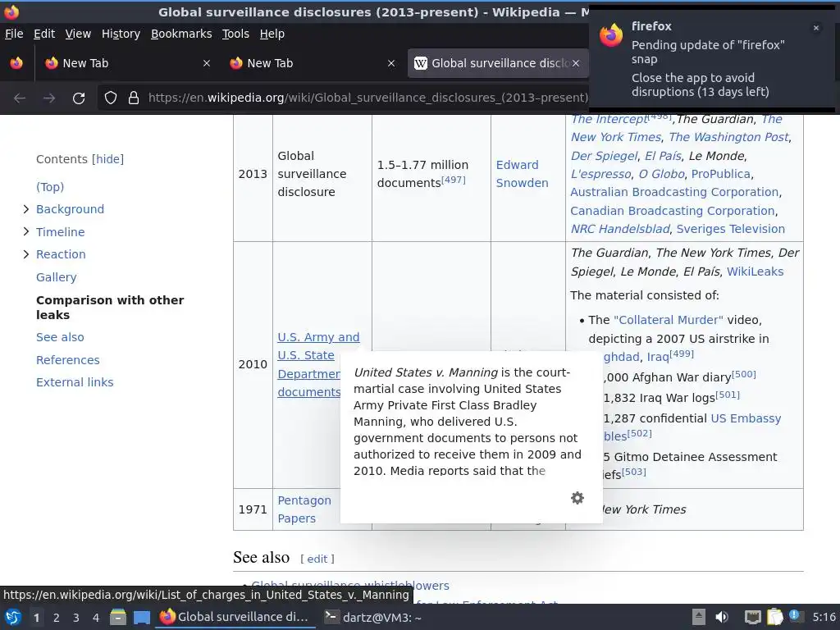Open the taskbar start menu icon
The height and width of the screenshot is (630, 840).
[x=13, y=617]
